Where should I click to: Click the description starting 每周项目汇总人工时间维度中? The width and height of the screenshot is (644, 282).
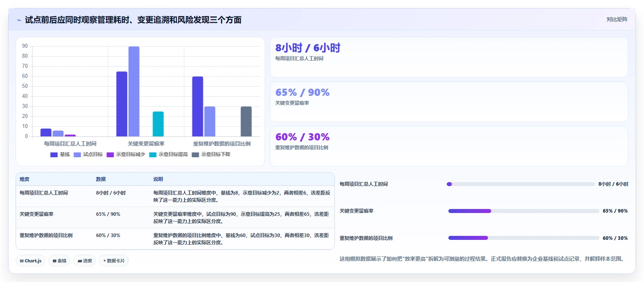point(242,197)
